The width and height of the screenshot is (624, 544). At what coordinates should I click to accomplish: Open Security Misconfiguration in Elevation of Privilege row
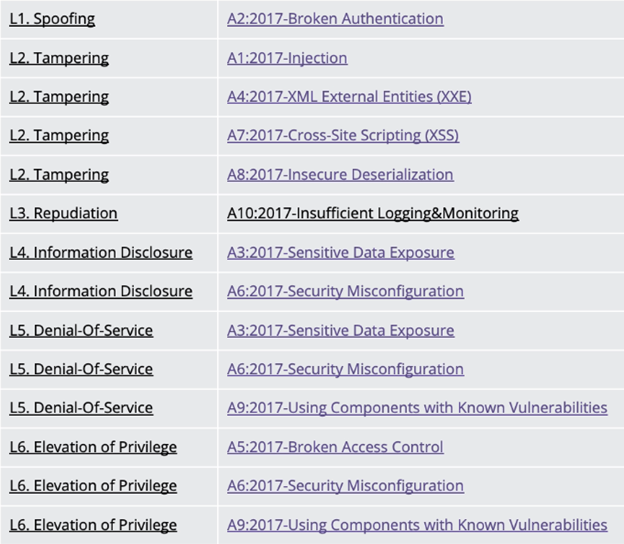[345, 486]
